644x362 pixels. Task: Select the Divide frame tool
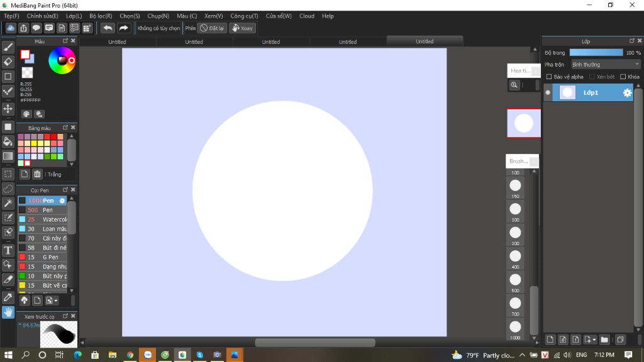click(x=8, y=279)
